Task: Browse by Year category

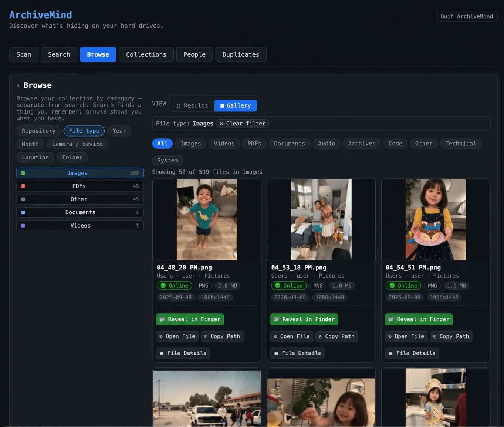Action: coord(119,131)
